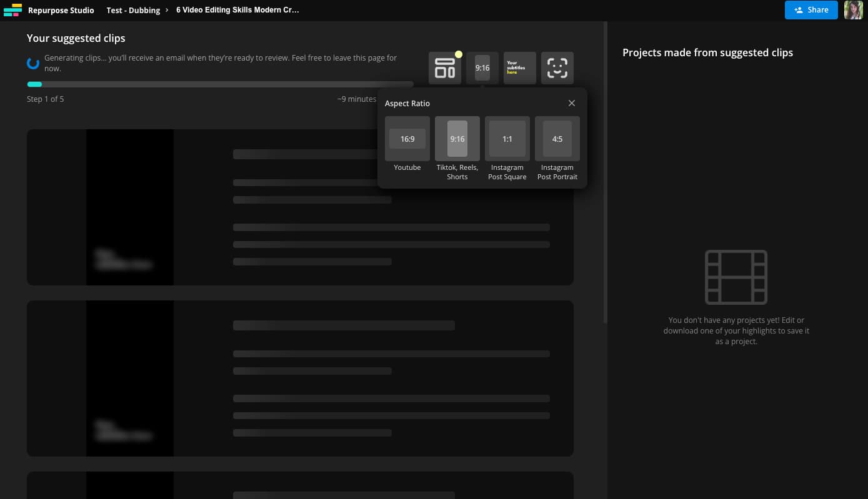Screen dimensions: 868x499
Task: Click the Share button
Action: [x=811, y=10]
